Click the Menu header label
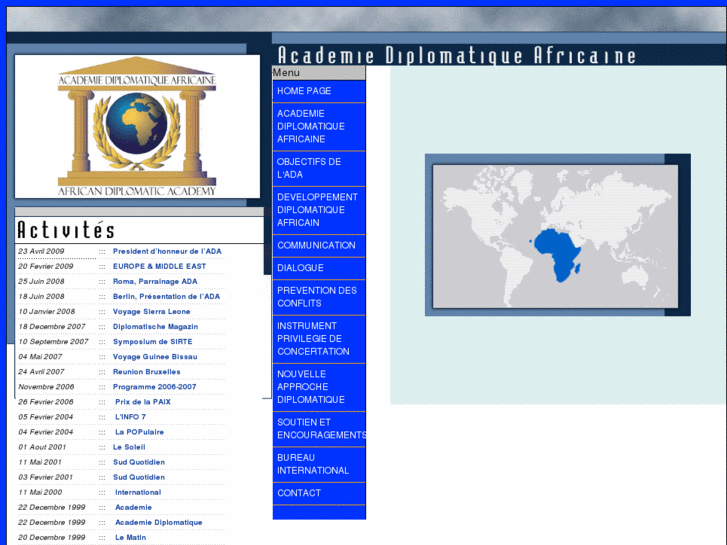 pyautogui.click(x=286, y=73)
